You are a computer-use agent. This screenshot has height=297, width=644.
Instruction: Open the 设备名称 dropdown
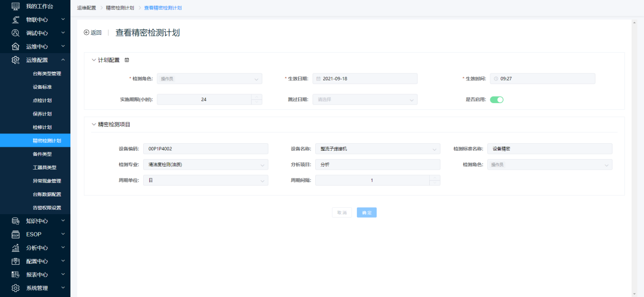tap(377, 149)
